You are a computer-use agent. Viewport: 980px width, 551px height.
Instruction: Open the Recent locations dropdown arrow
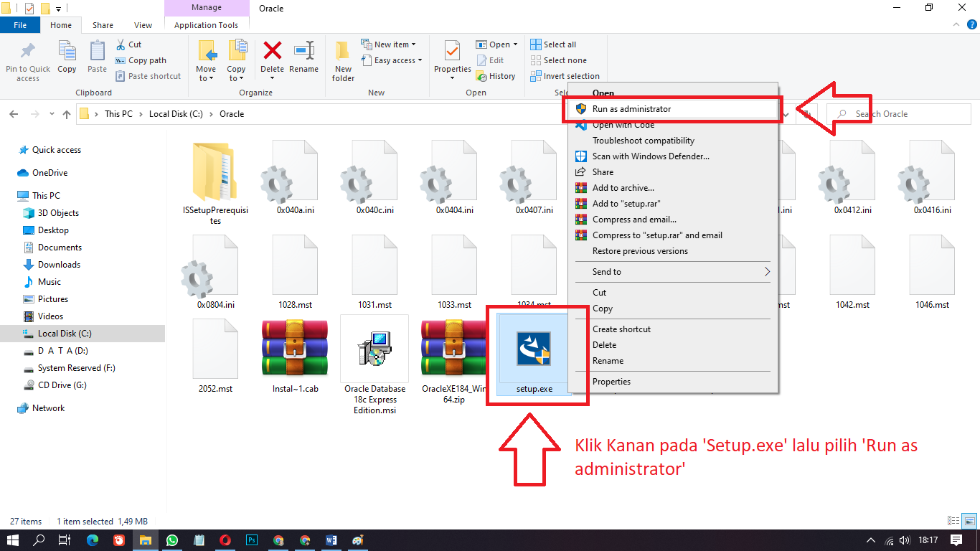(x=52, y=114)
